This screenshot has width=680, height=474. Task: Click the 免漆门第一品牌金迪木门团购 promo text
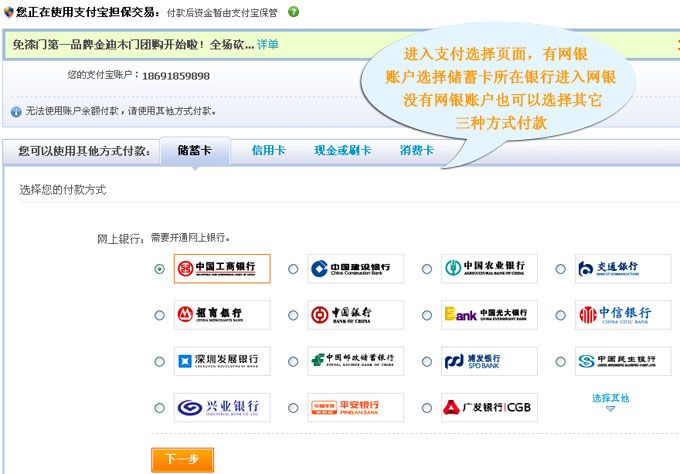(133, 44)
